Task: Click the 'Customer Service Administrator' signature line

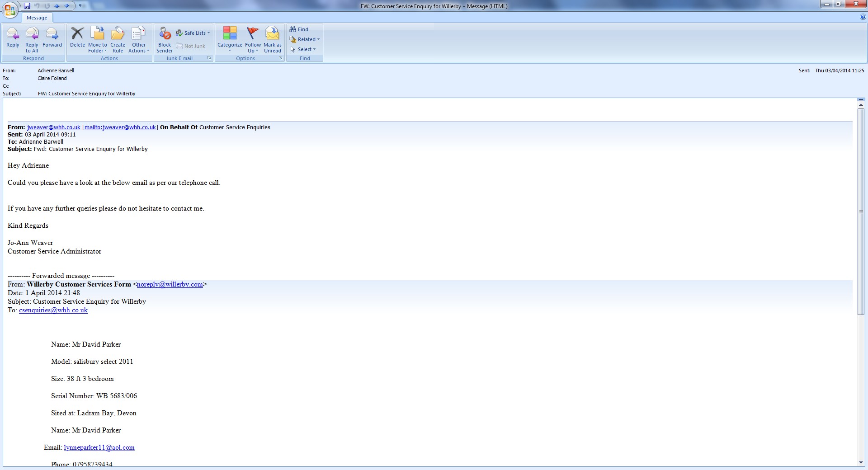Action: point(54,251)
